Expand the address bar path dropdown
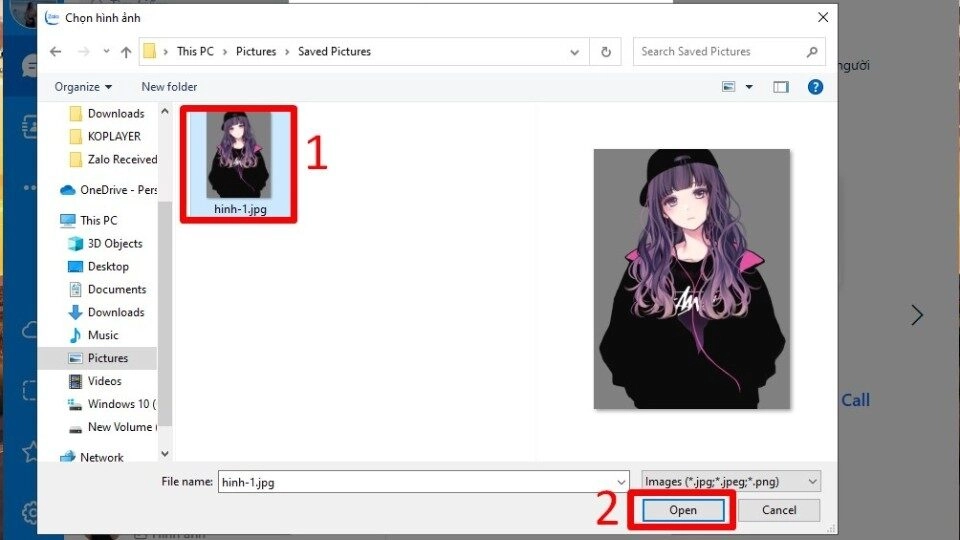The height and width of the screenshot is (540, 960). click(574, 51)
